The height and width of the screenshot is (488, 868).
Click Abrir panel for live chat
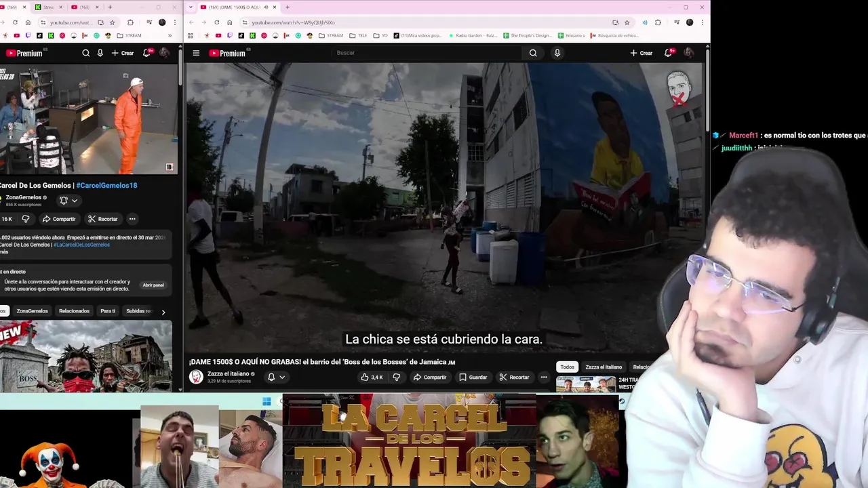point(153,285)
